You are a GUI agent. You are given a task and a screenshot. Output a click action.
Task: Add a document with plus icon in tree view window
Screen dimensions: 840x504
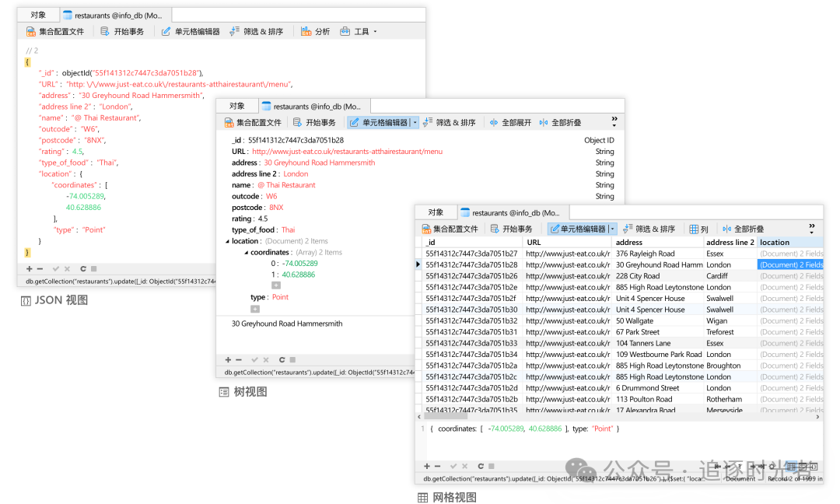(x=228, y=360)
